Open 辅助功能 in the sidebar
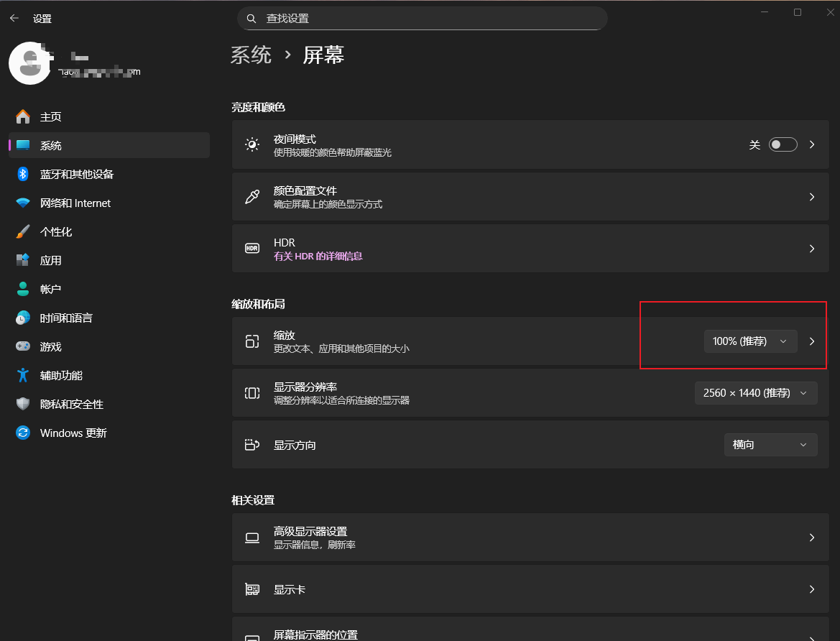The image size is (840, 641). [x=109, y=376]
